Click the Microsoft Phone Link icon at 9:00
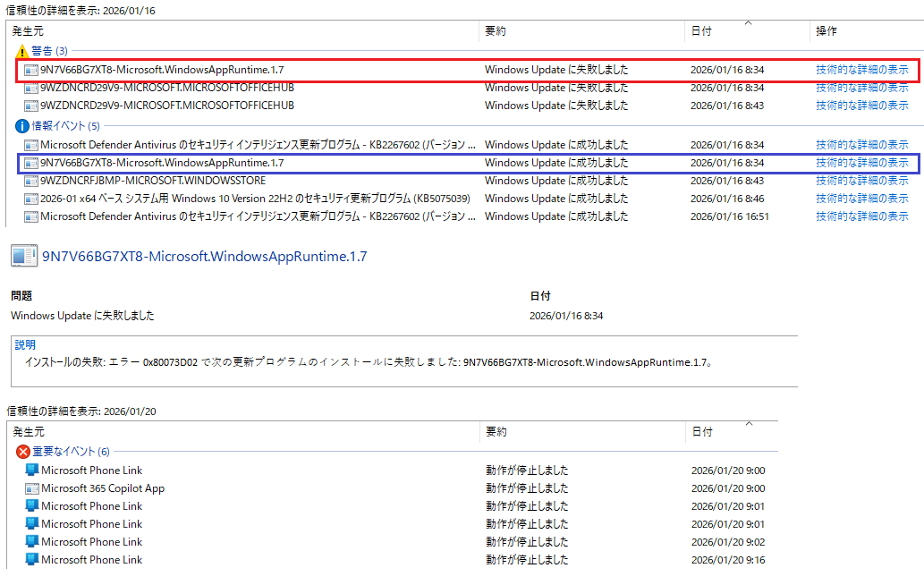Viewport: 924px width, 585px height. (32, 471)
